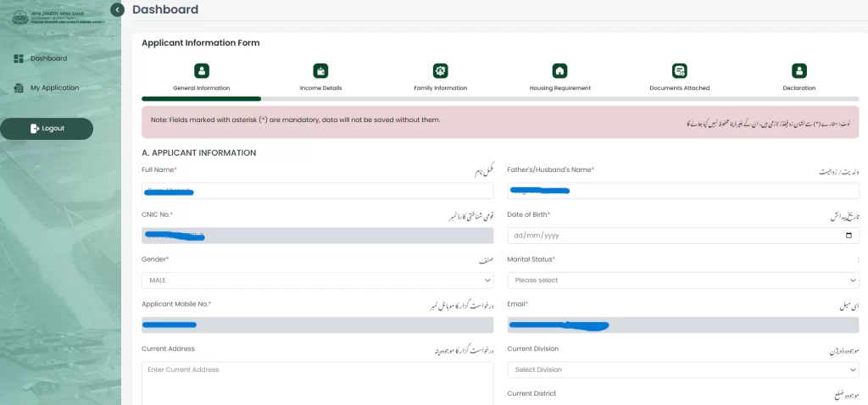The image size is (868, 405).
Task: Focus the Full Name input field
Action: click(317, 191)
